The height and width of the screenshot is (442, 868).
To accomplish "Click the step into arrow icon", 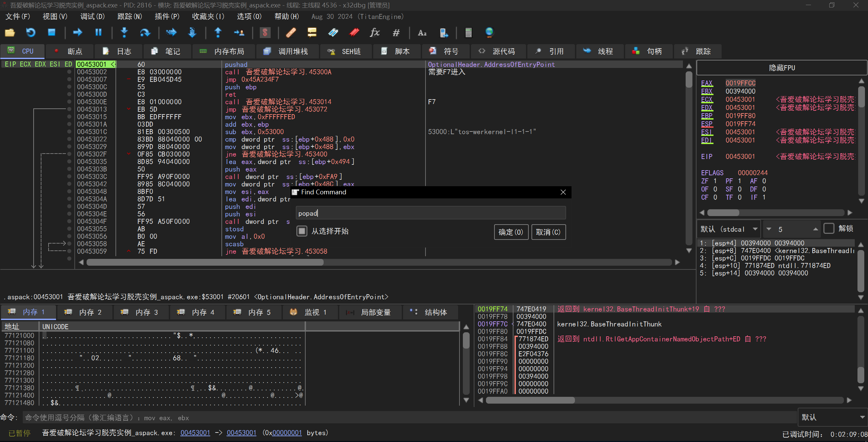I will pyautogui.click(x=124, y=33).
